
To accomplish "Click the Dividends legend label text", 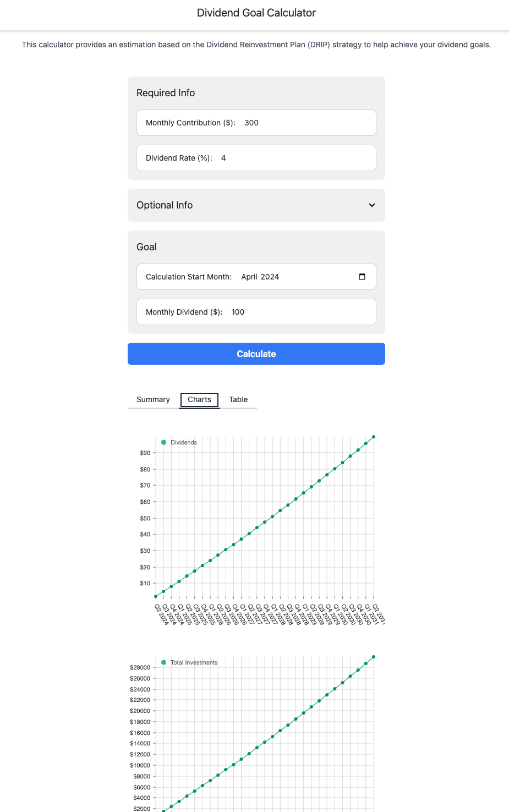I will tap(184, 442).
